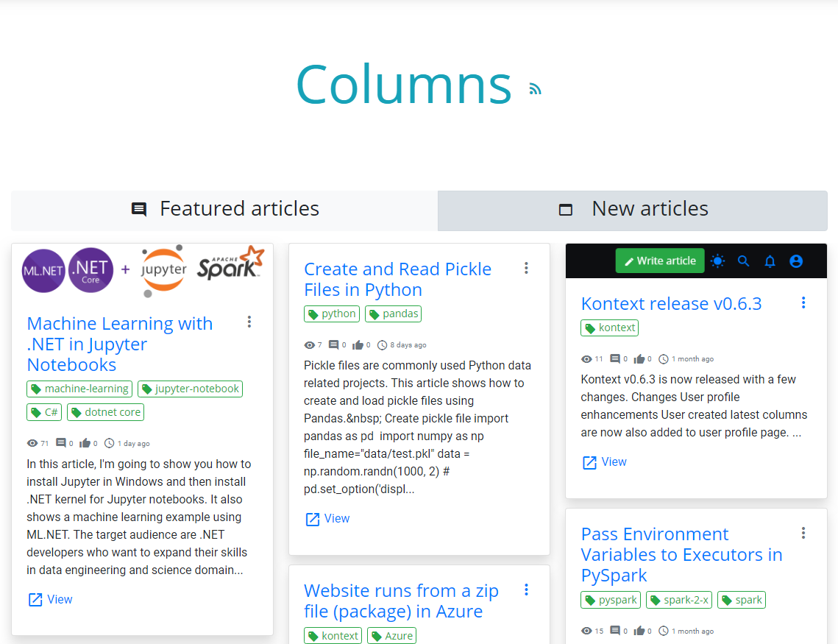Click the jupyter-notebook tag
This screenshot has width=838, height=644.
click(x=190, y=389)
